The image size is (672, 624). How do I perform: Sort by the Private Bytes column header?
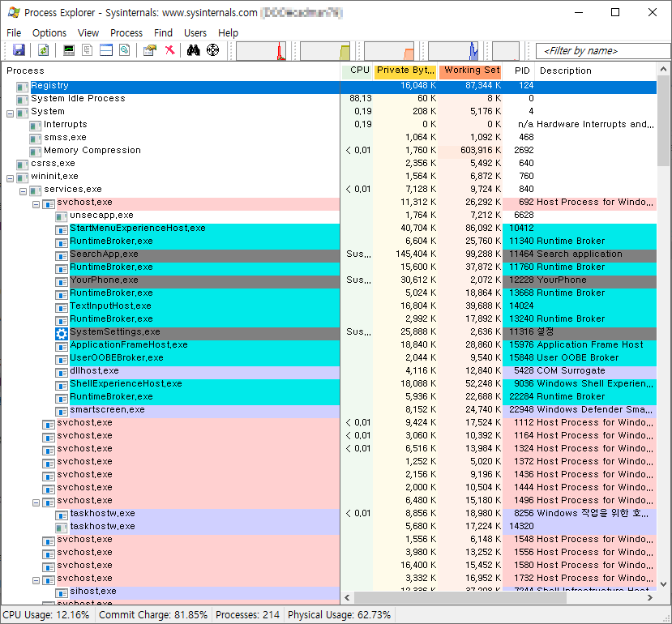(405, 71)
